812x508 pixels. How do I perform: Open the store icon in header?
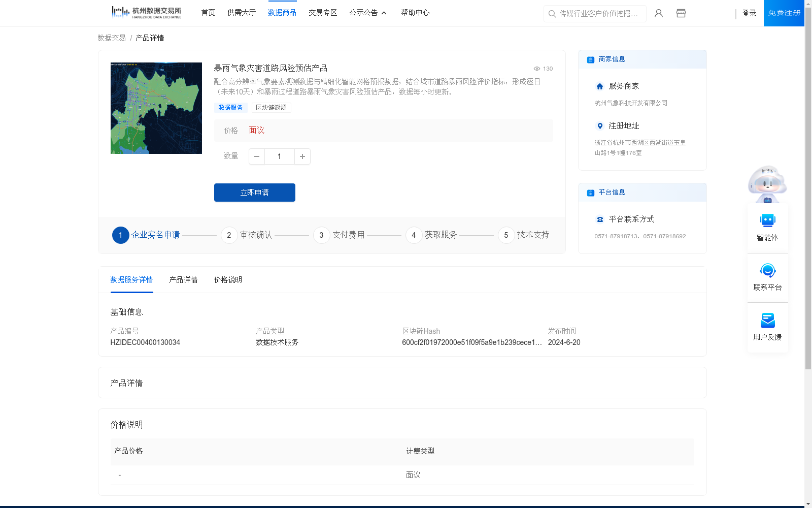(681, 13)
